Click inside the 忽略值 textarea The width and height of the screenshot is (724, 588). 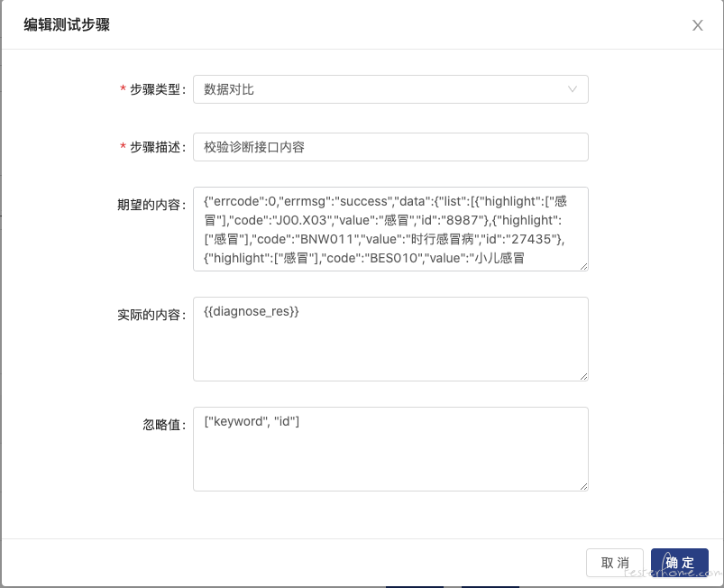(390, 449)
